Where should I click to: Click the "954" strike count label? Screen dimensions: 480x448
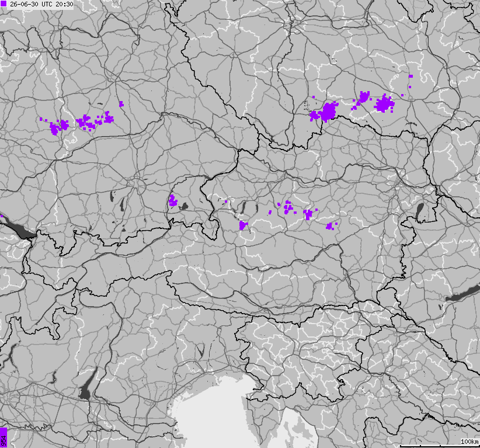[4, 440]
